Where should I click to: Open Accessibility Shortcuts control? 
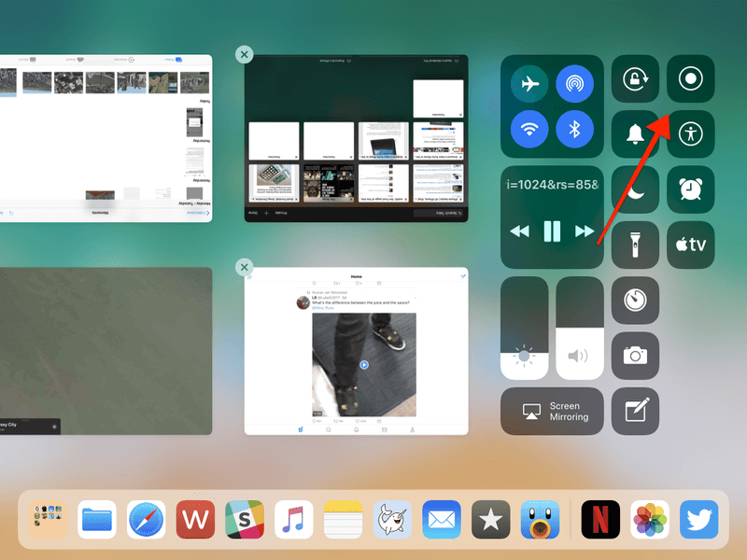coord(690,134)
